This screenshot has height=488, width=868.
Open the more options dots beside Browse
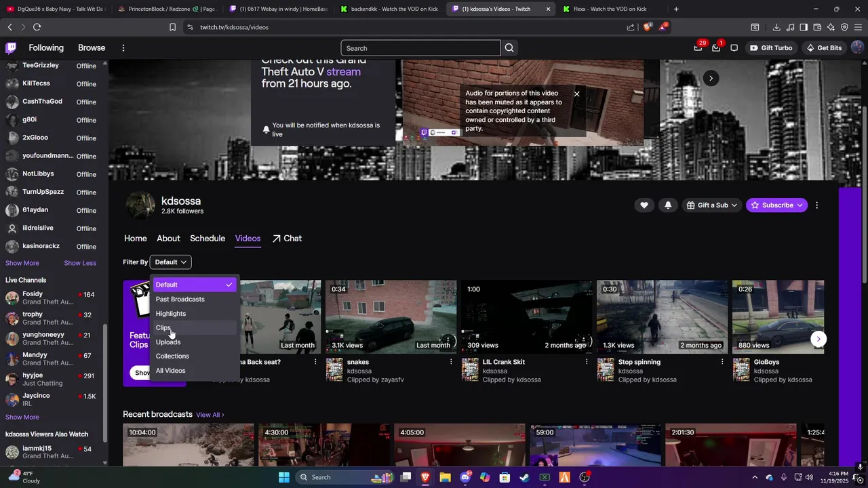[x=123, y=48]
